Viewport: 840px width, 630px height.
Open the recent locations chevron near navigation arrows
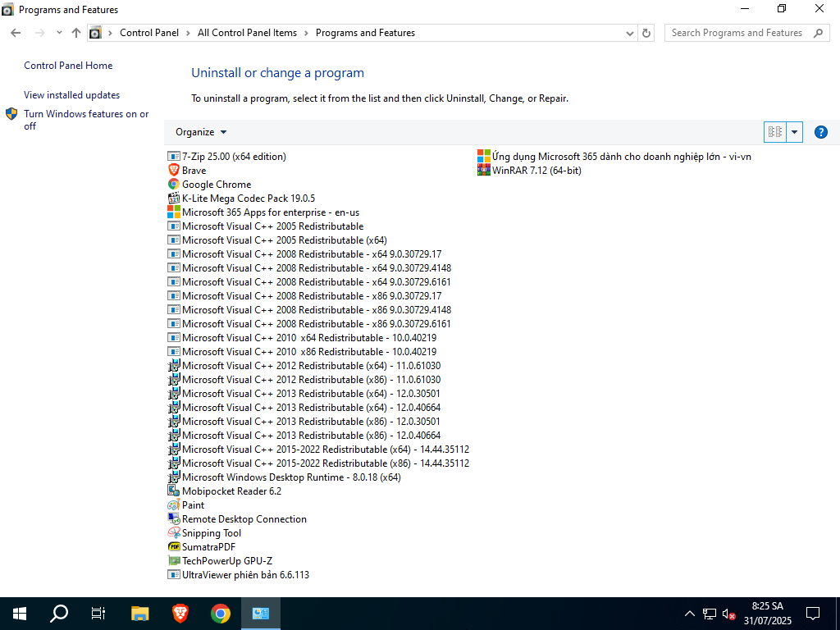pyautogui.click(x=59, y=33)
